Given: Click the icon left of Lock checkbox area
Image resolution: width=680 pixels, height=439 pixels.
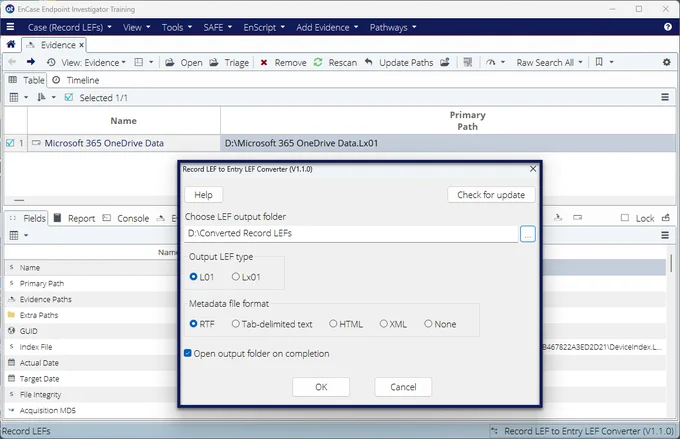Looking at the screenshot, I should coord(577,217).
